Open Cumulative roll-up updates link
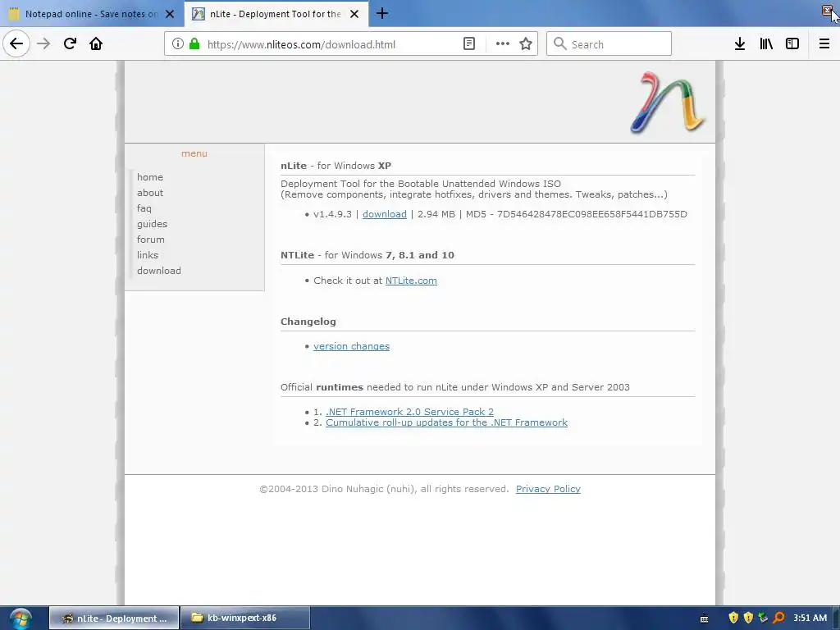 [446, 422]
